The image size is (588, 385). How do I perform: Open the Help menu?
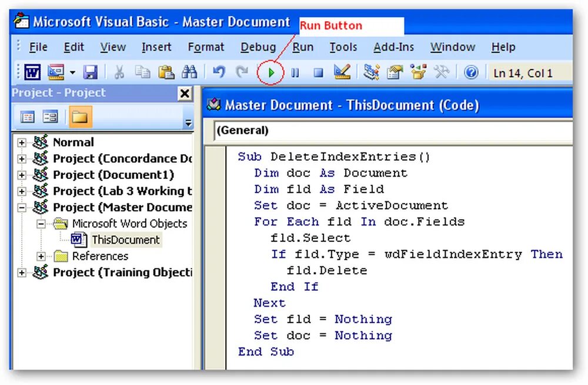[x=503, y=47]
